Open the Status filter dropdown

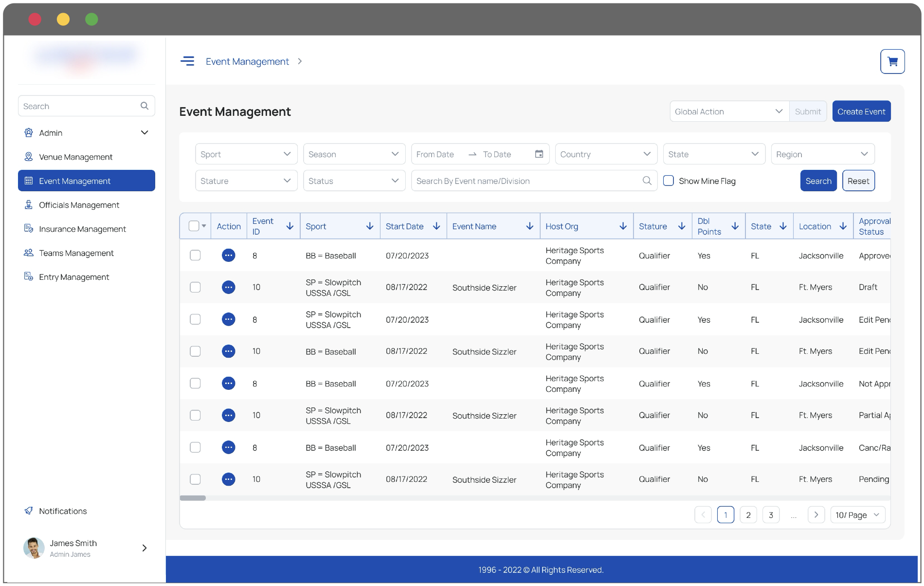(354, 181)
